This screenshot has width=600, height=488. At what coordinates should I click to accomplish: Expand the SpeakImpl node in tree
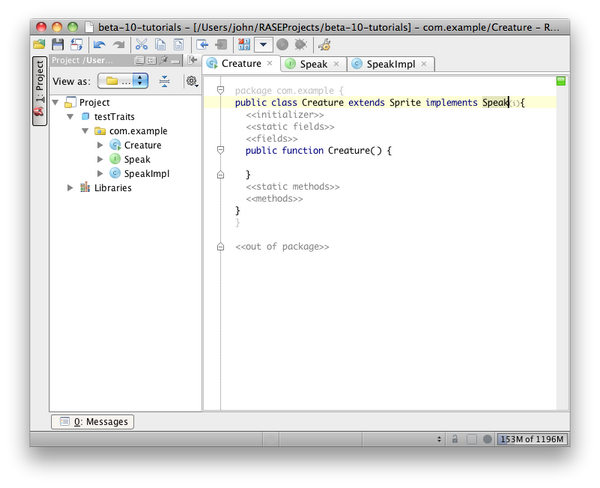(100, 173)
